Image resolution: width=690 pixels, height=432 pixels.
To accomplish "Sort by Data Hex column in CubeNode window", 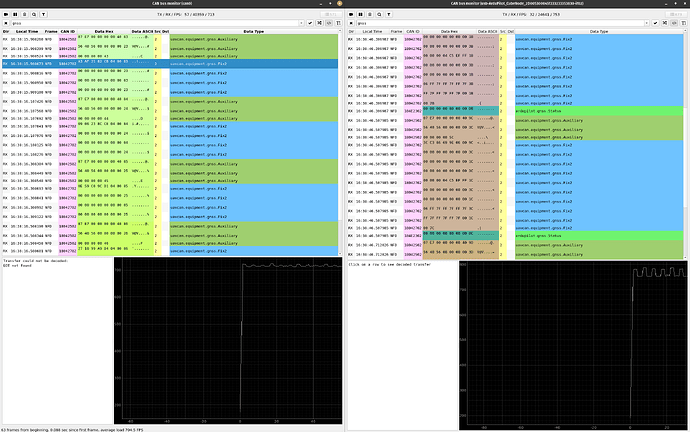I will [x=449, y=32].
